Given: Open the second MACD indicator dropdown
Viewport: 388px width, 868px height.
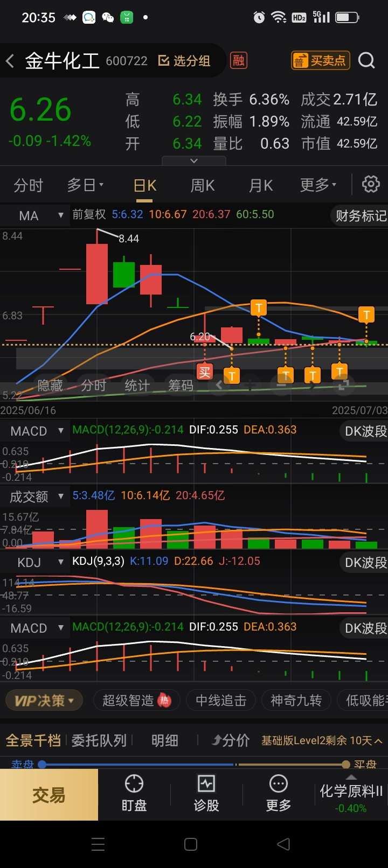Looking at the screenshot, I should (35, 628).
